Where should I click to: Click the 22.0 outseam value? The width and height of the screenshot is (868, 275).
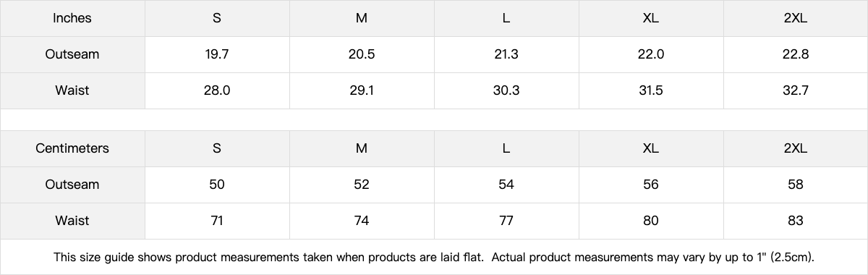651,54
